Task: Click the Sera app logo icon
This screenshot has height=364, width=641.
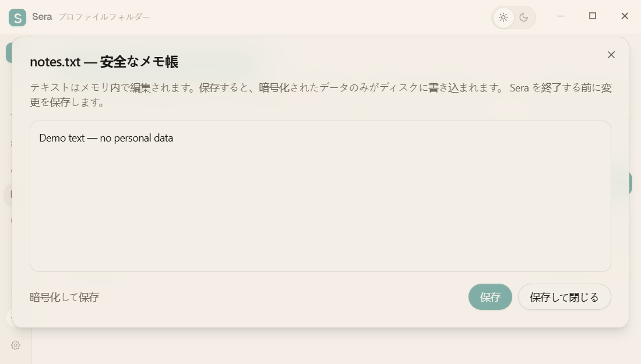Action: click(x=17, y=17)
